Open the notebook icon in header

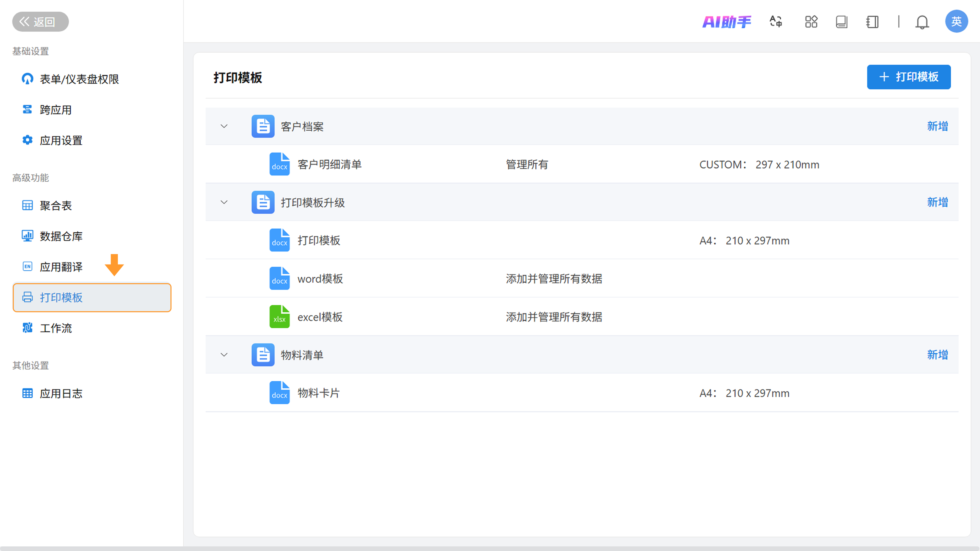872,22
